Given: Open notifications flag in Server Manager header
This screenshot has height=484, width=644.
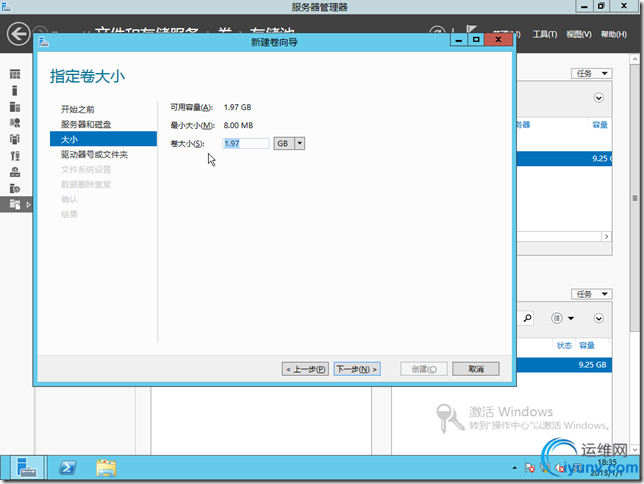Looking at the screenshot, I should 471,30.
